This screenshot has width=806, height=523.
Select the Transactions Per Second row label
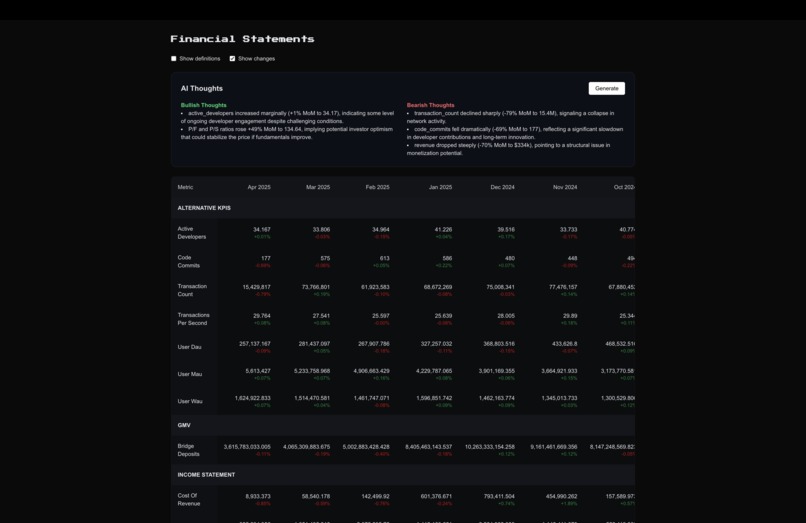point(193,319)
